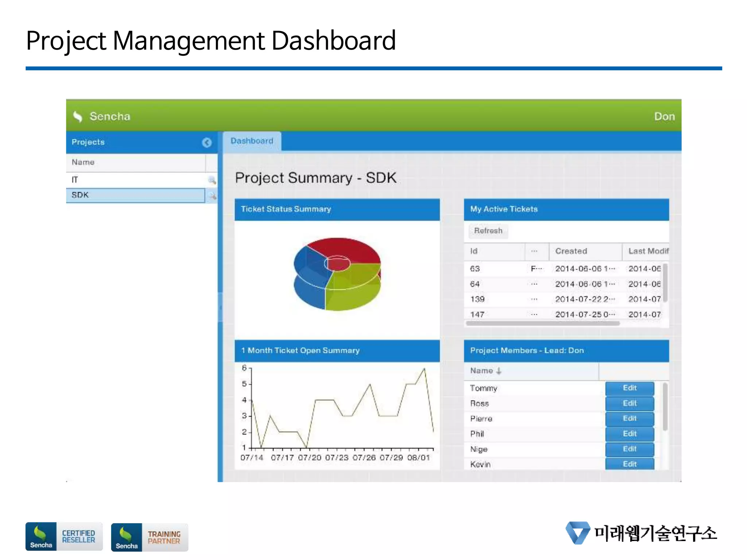Sort projects by Name column header
This screenshot has height=560, width=747.
(x=136, y=163)
